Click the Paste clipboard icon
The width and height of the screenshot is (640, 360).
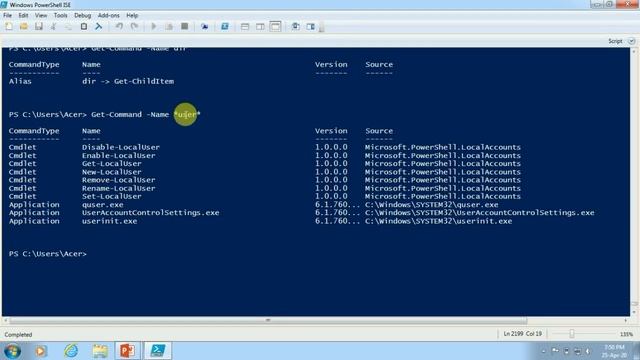84,27
